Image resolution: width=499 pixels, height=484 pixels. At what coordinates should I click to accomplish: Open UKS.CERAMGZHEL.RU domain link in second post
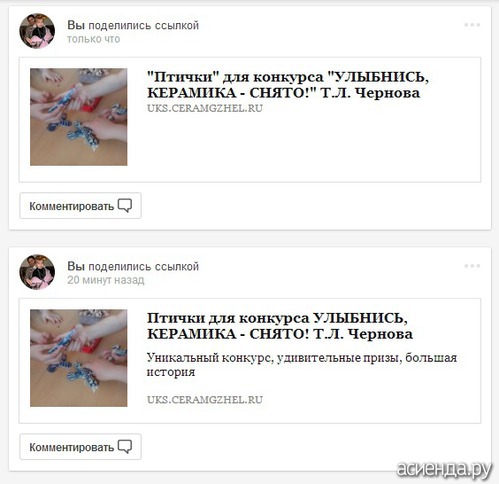(205, 399)
